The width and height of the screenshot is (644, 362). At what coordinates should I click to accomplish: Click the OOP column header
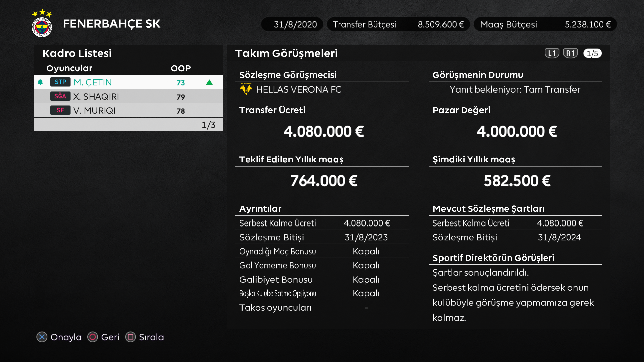[181, 68]
